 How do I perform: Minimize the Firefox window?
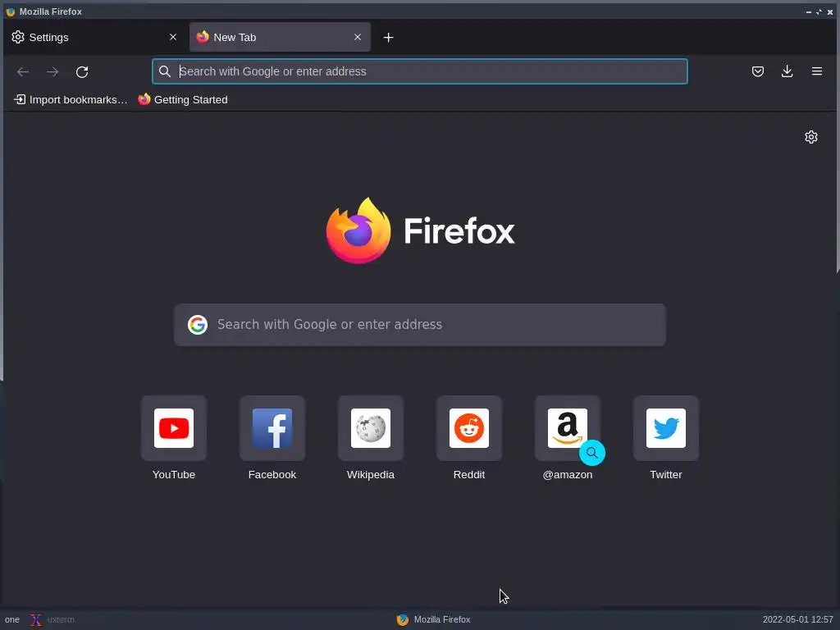808,11
